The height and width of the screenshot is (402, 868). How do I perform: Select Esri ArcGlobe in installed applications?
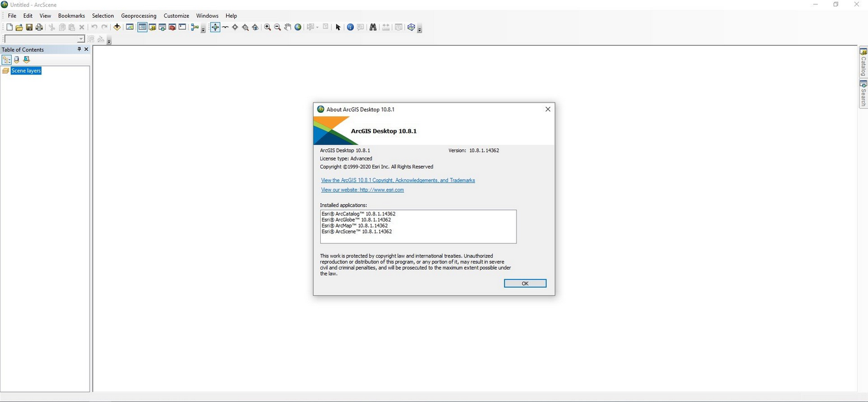[x=356, y=220]
